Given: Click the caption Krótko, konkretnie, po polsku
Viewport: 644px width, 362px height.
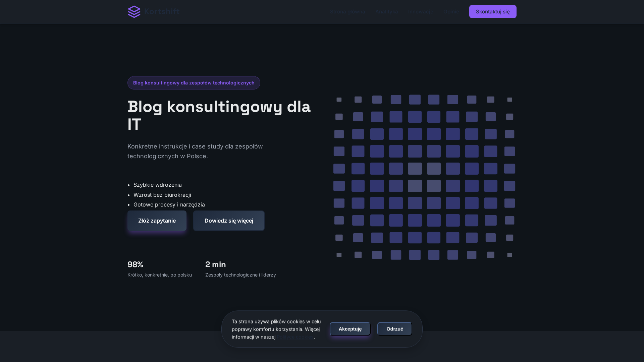Looking at the screenshot, I should click(x=160, y=275).
